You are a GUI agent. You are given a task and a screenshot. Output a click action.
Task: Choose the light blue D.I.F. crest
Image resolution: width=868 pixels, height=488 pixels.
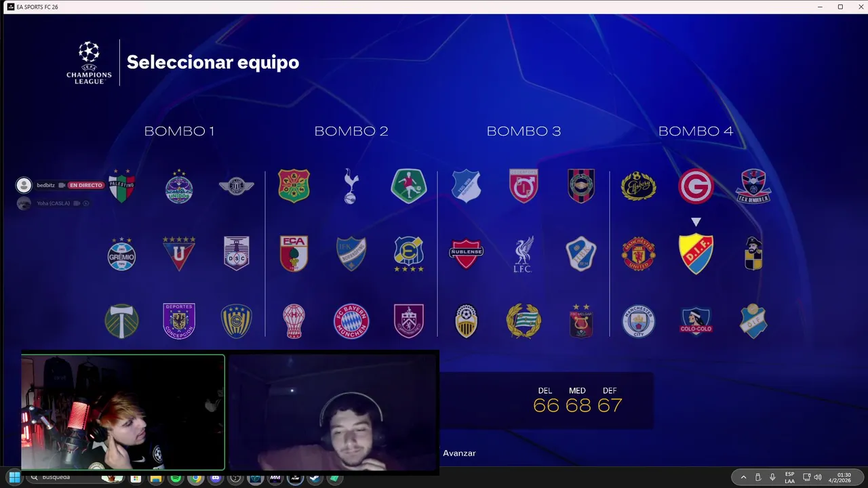[753, 321]
